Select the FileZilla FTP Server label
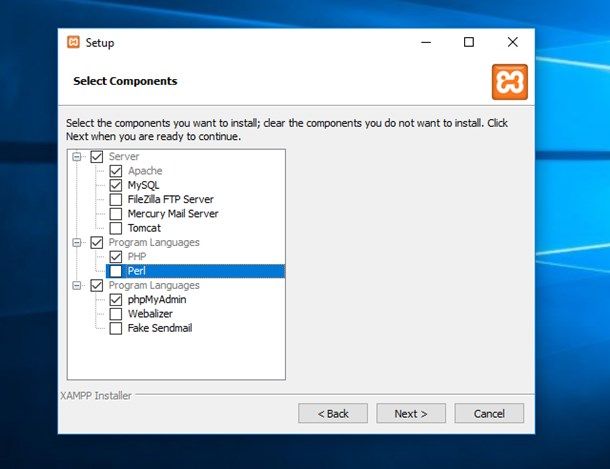The image size is (610, 469). (171, 200)
